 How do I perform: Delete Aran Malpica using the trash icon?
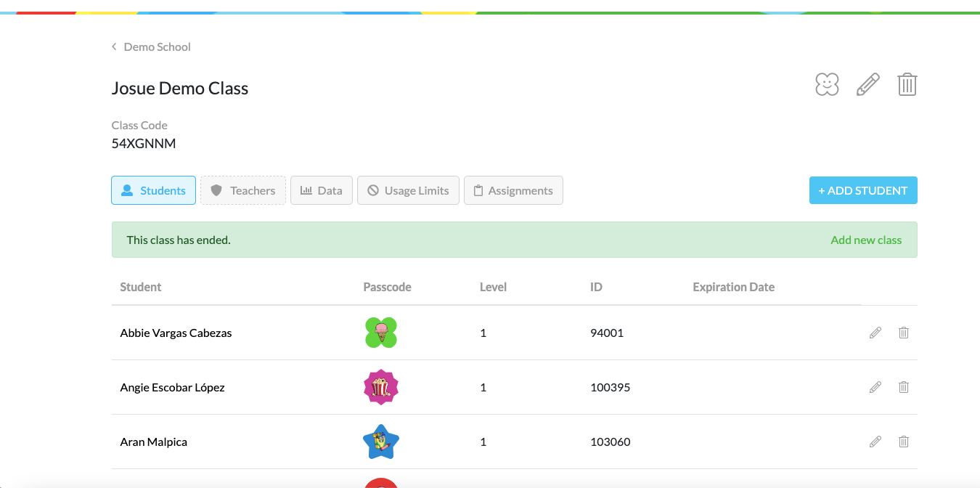coord(904,442)
